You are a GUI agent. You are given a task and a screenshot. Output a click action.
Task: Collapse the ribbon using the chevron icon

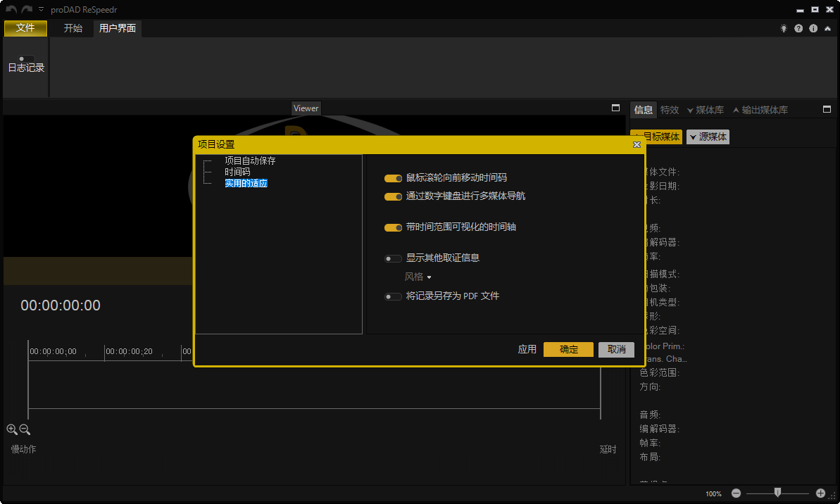click(828, 28)
